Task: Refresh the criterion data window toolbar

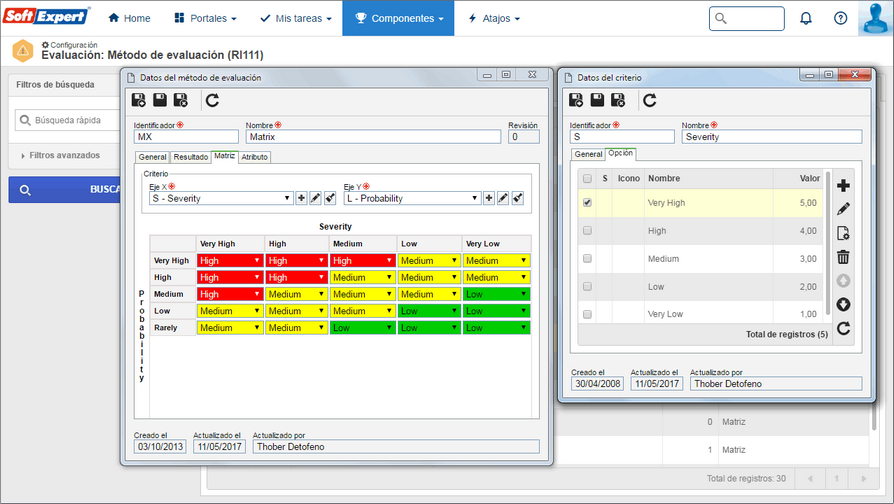Action: [649, 100]
